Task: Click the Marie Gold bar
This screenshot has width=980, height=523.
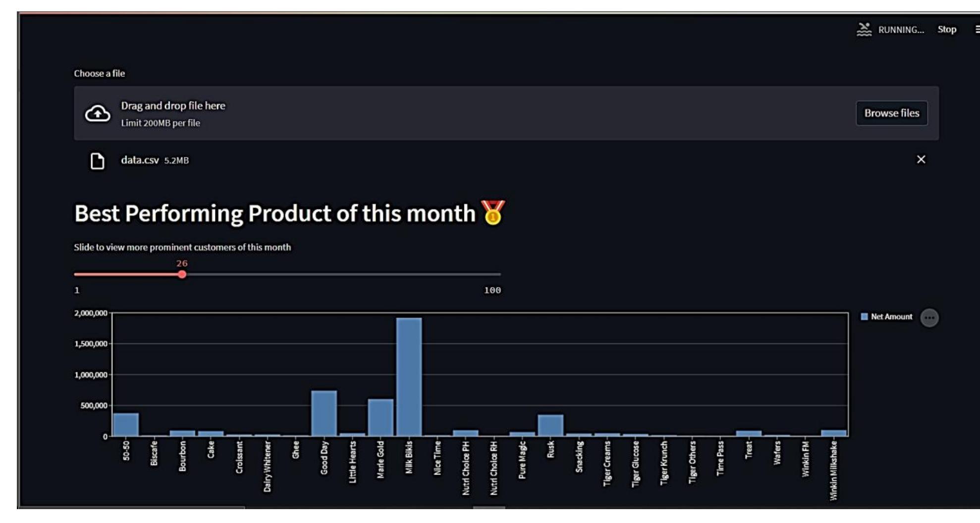Action: click(x=381, y=418)
